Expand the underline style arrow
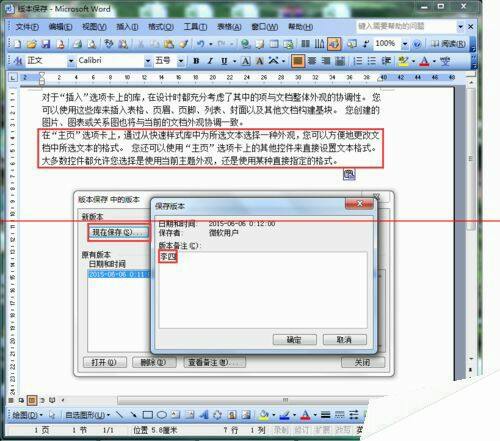 235,61
